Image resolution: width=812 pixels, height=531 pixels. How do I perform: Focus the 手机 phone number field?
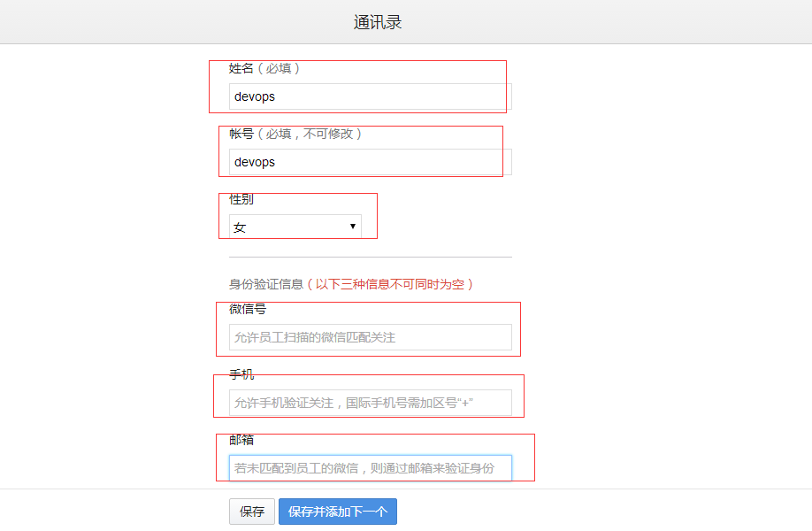click(x=371, y=403)
